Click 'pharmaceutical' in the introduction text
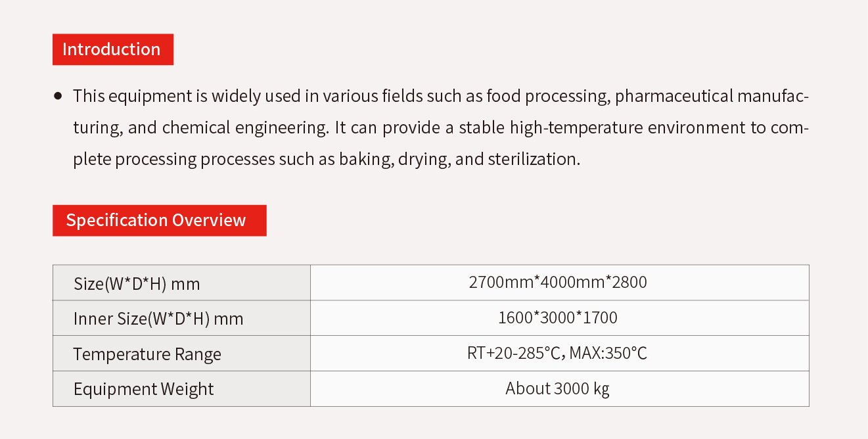 [x=674, y=97]
